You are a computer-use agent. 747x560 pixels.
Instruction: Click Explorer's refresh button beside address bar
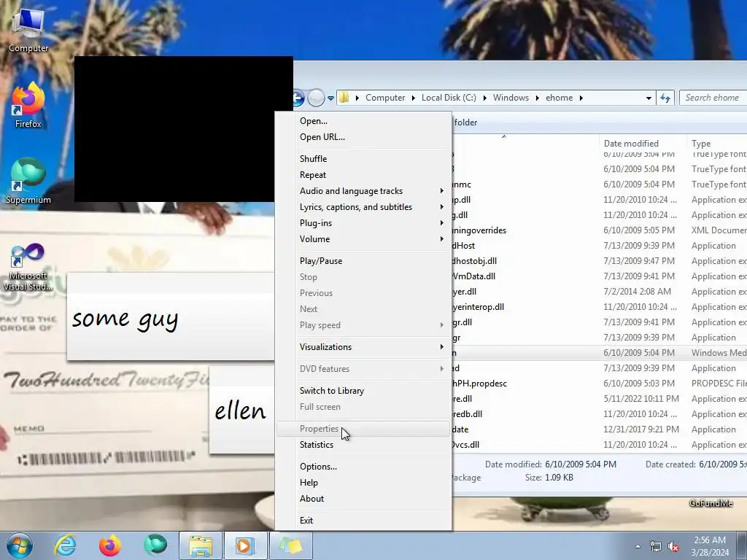(x=665, y=98)
